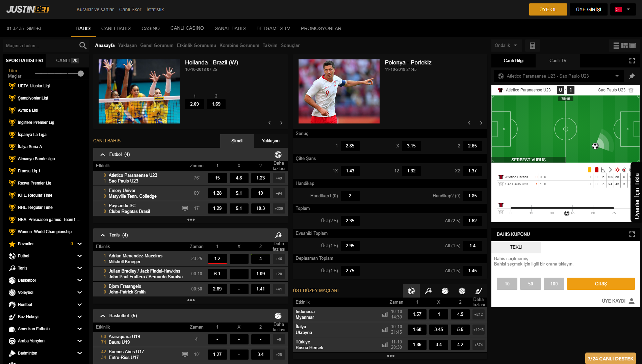Expand the Bahis Kuponu panel fullscreen
This screenshot has width=642, height=364.
(x=632, y=234)
